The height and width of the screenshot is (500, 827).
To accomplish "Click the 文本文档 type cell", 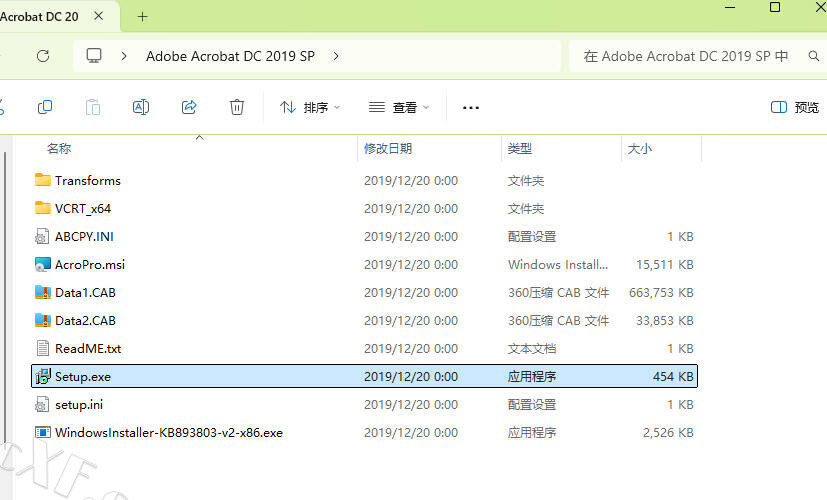I will tap(532, 348).
